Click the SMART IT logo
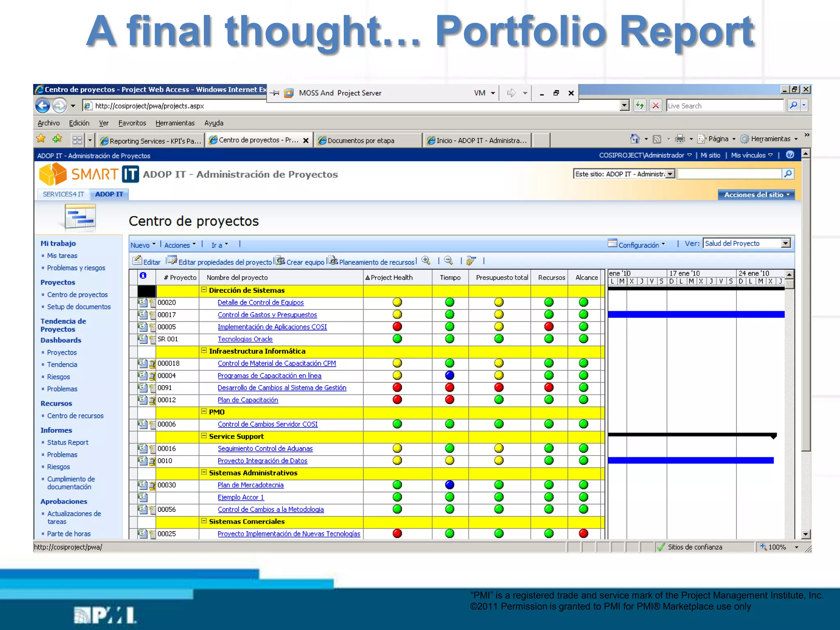Screen dimensions: 840x630 pos(89,174)
